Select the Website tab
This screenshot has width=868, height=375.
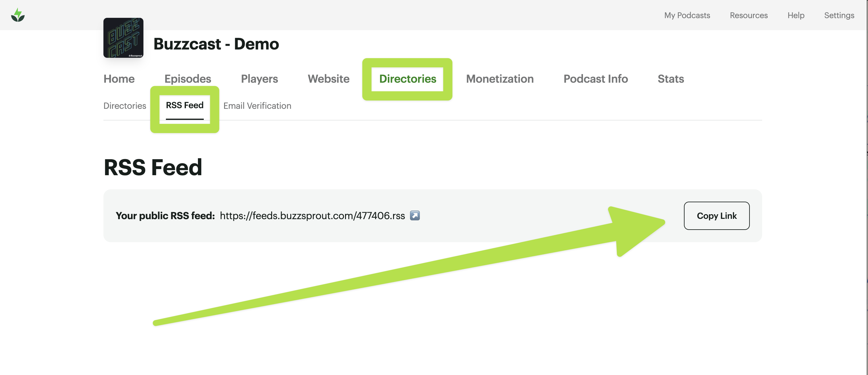point(328,79)
